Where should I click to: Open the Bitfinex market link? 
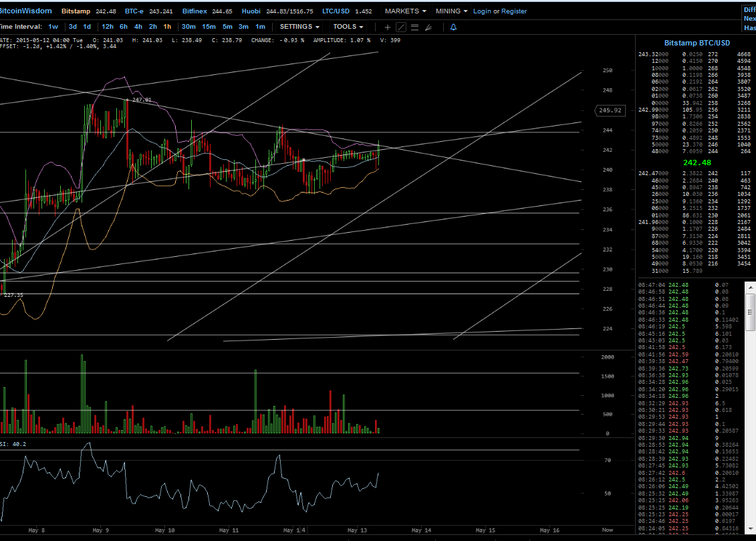(x=195, y=11)
